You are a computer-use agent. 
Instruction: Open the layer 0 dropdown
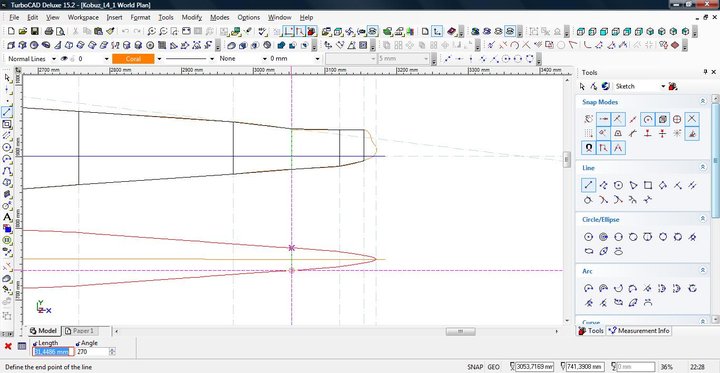coord(107,59)
